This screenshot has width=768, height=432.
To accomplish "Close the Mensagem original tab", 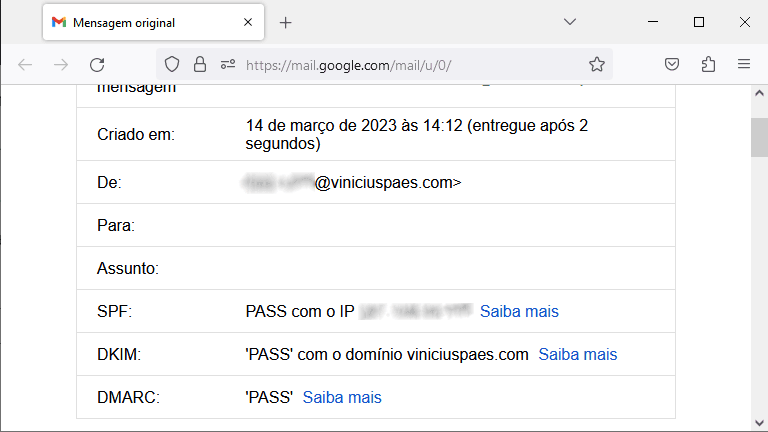I will [x=246, y=22].
